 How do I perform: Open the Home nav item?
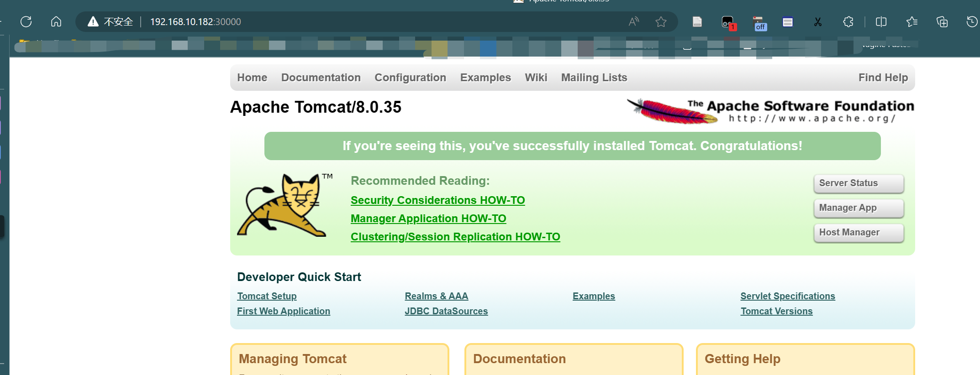(x=252, y=78)
